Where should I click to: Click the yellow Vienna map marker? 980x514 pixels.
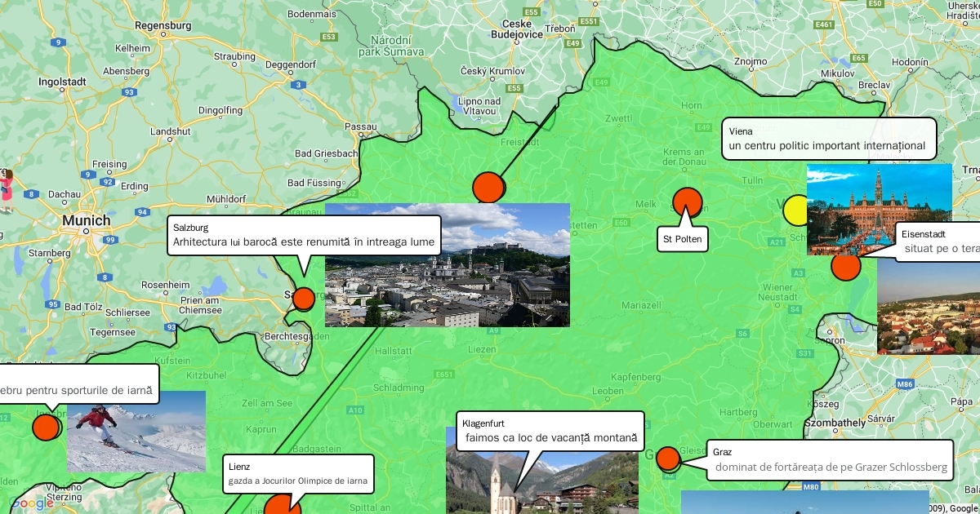pyautogui.click(x=796, y=210)
